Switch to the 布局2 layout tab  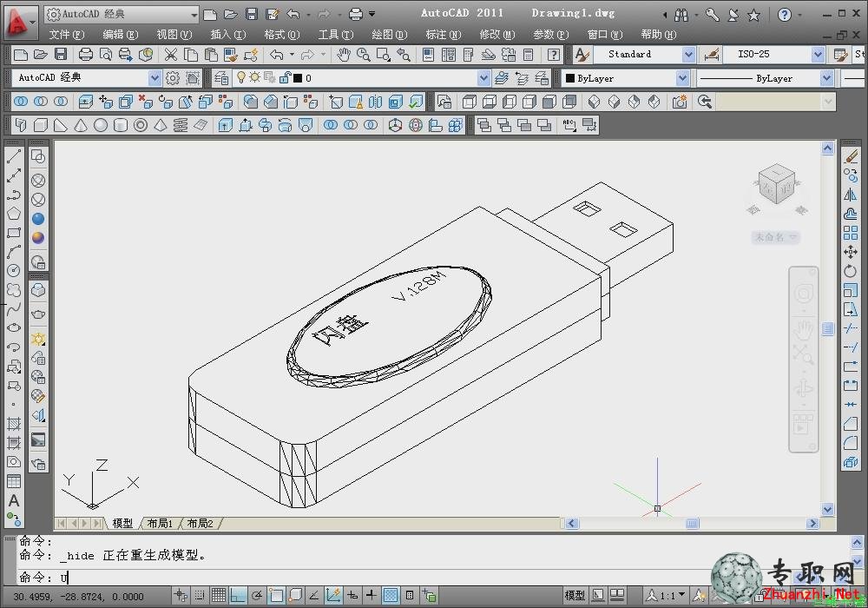pos(200,523)
